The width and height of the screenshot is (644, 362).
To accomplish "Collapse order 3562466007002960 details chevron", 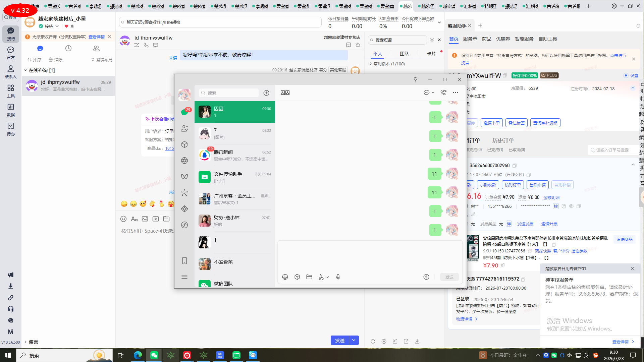I will [x=633, y=165].
